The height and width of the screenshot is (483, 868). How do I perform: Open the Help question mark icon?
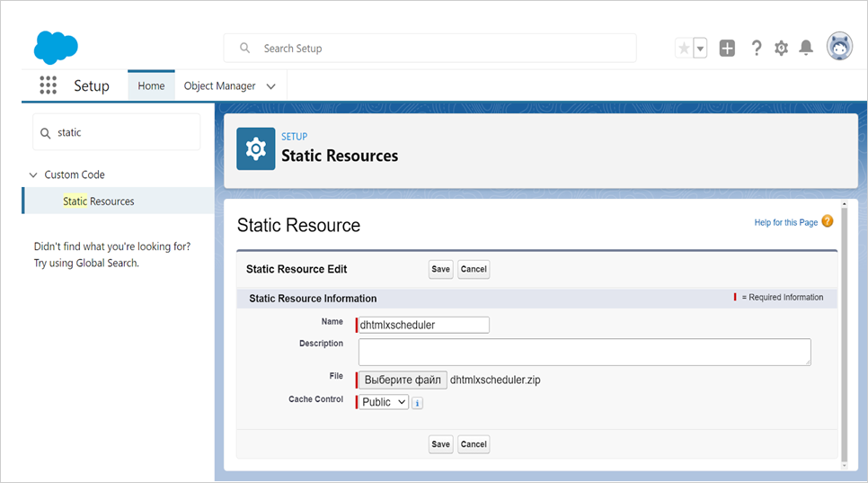tap(756, 49)
